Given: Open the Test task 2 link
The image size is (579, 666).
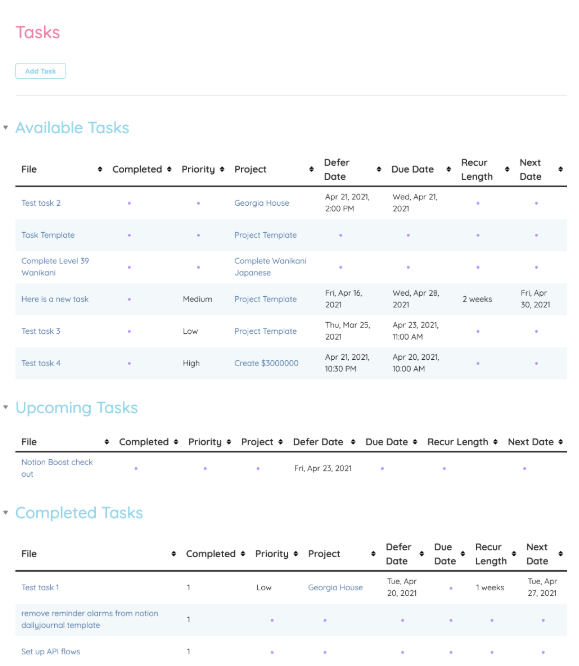Looking at the screenshot, I should [x=41, y=203].
